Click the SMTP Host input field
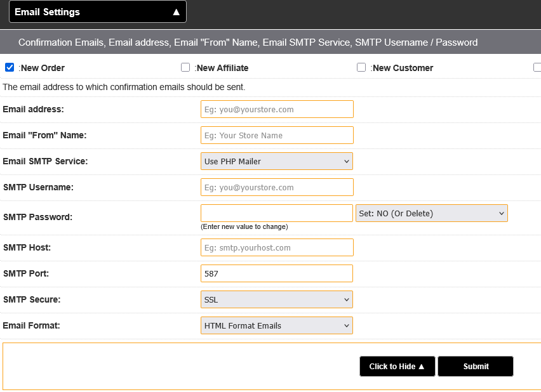Image resolution: width=541 pixels, height=392 pixels. (277, 247)
